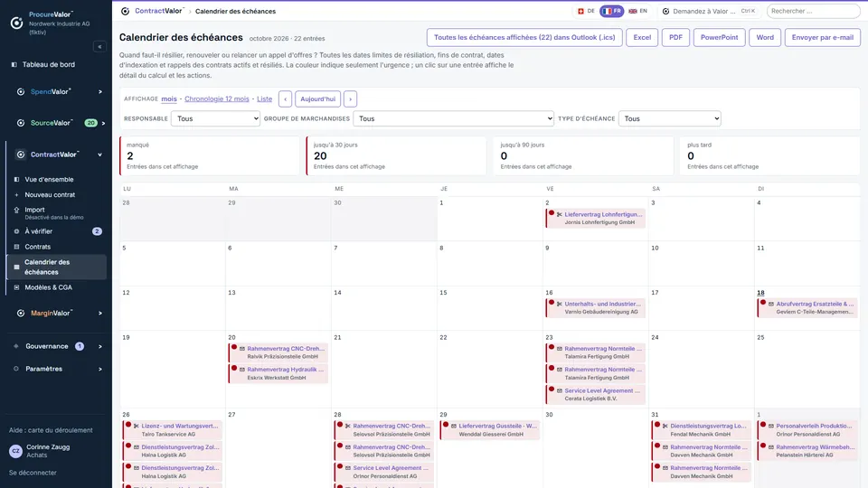This screenshot has width=868, height=488.
Task: Click the ContractValor module icon in sidebar
Action: tap(21, 155)
